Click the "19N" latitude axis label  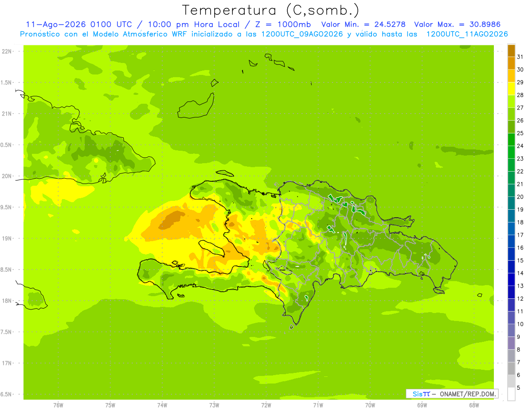[6, 238]
